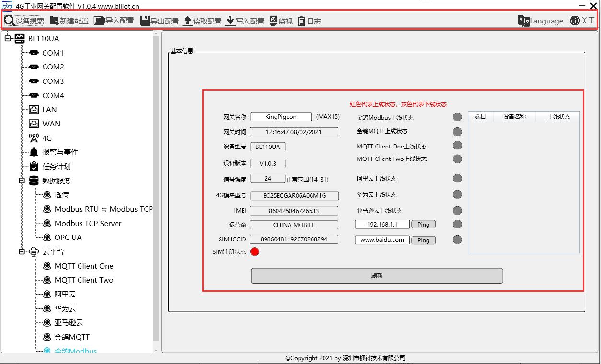The image size is (601, 364).
Task: Click the tree panel vertical scrollbar
Action: [156, 189]
